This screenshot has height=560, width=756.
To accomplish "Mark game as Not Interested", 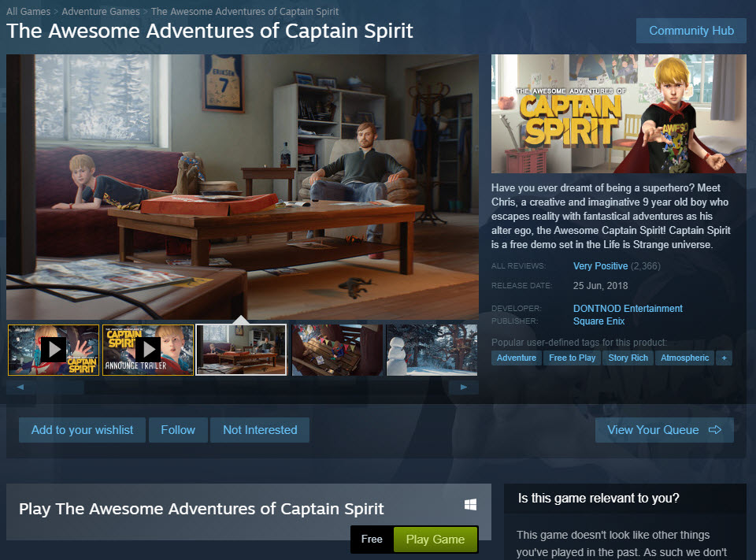I will point(260,430).
